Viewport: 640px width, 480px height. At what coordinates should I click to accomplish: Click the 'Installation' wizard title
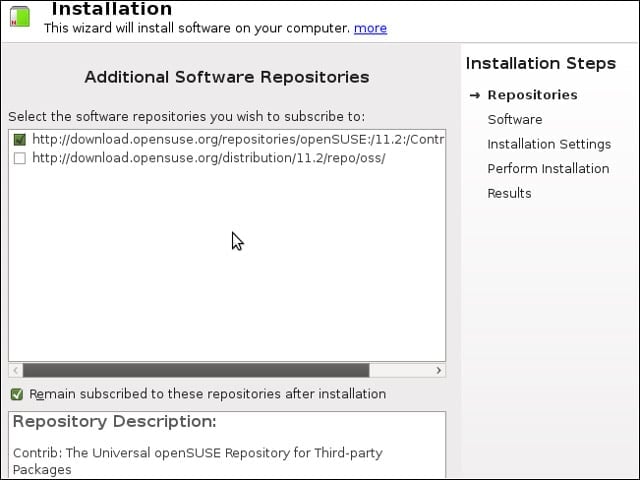coord(112,9)
